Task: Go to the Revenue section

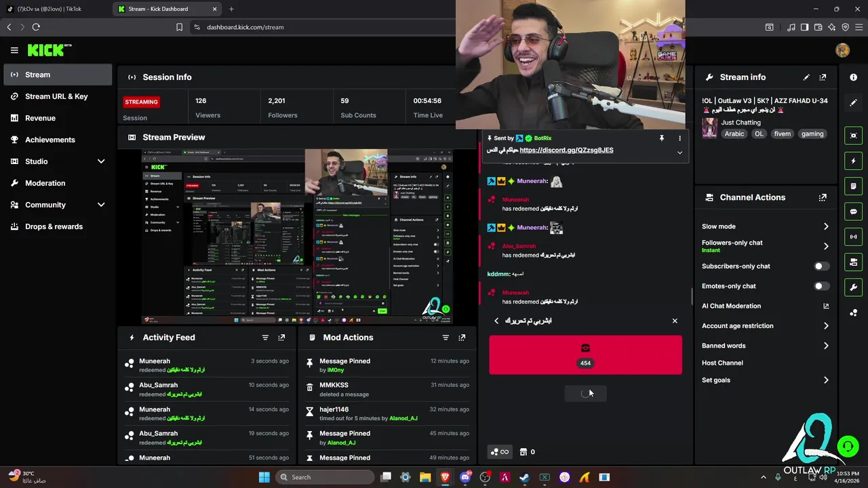Action: (x=58, y=118)
